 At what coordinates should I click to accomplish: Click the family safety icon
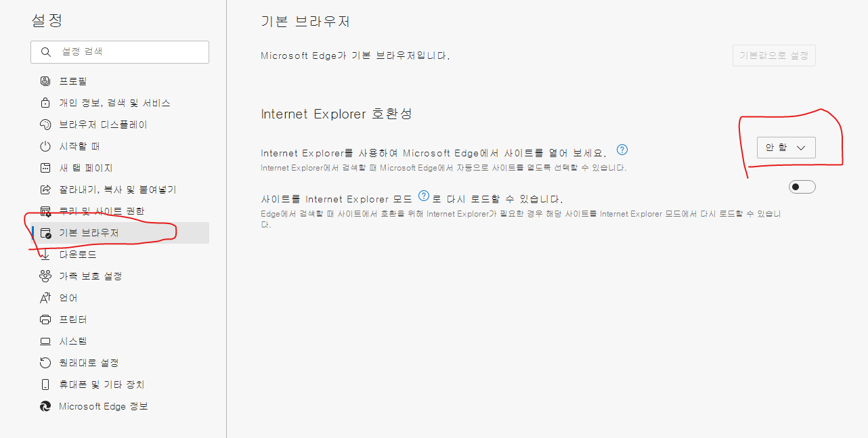(45, 276)
